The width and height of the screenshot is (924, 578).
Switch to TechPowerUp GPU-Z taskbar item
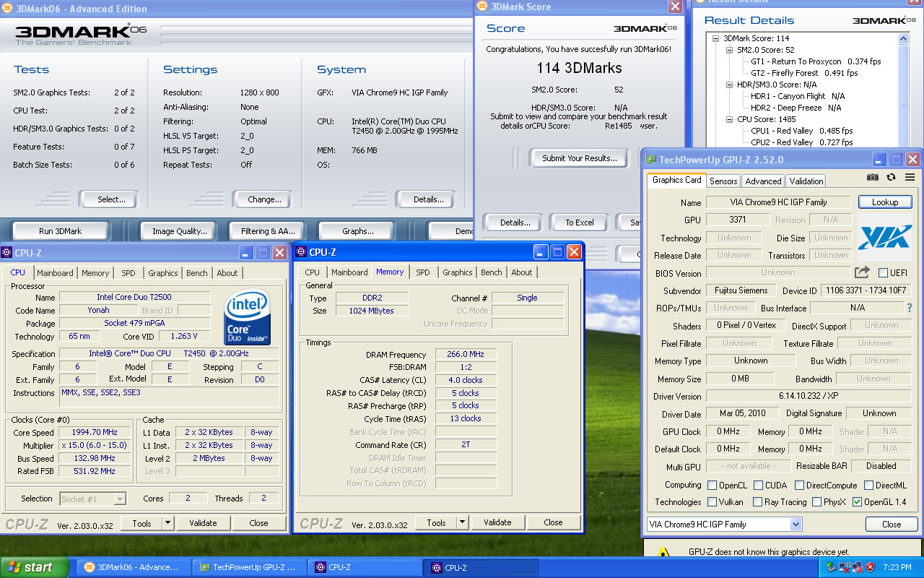coord(250,567)
